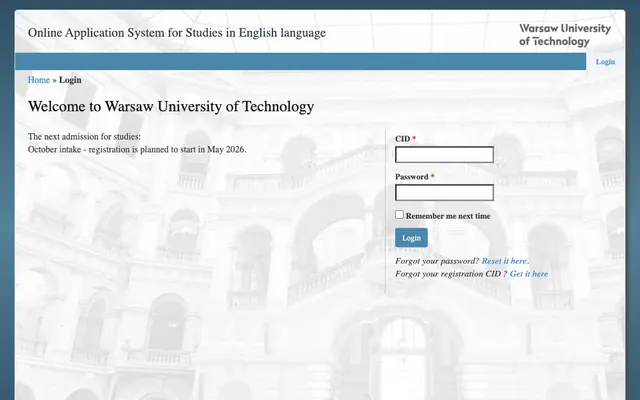The image size is (640, 400).
Task: Click the Remember me next time label
Action: point(448,216)
